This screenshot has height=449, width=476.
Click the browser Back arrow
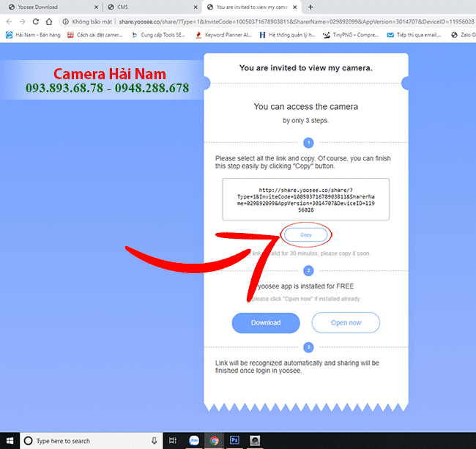9,21
